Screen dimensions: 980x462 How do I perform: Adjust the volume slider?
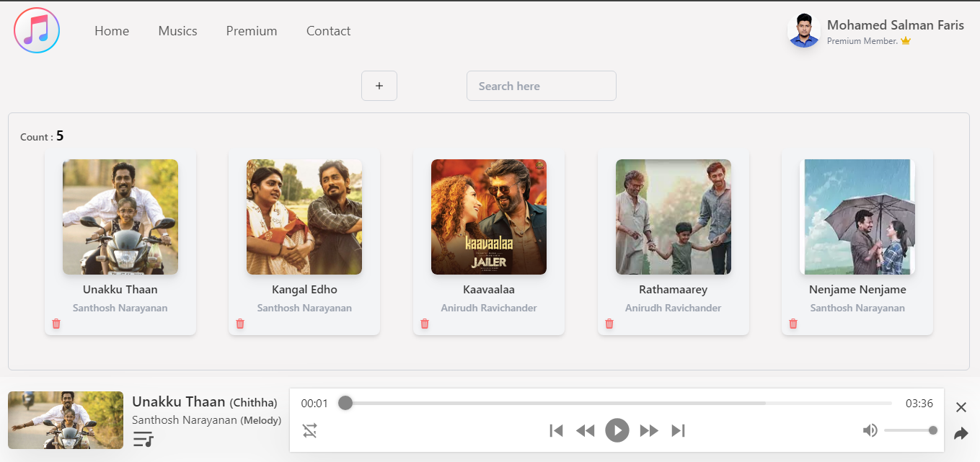911,430
